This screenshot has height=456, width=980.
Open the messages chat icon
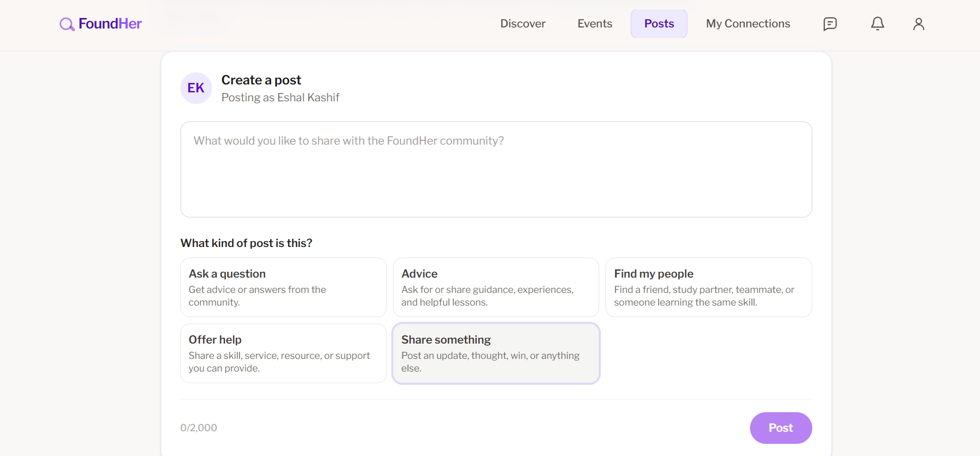[830, 24]
